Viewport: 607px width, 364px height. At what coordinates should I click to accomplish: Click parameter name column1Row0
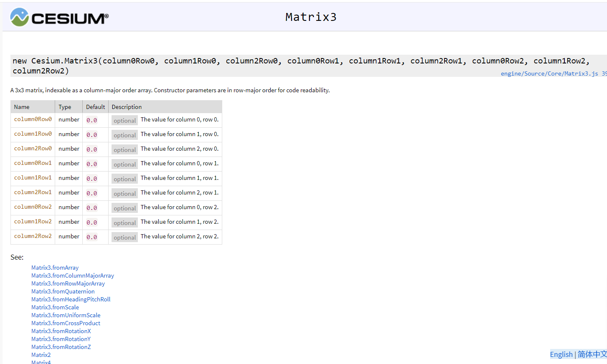[x=33, y=134]
